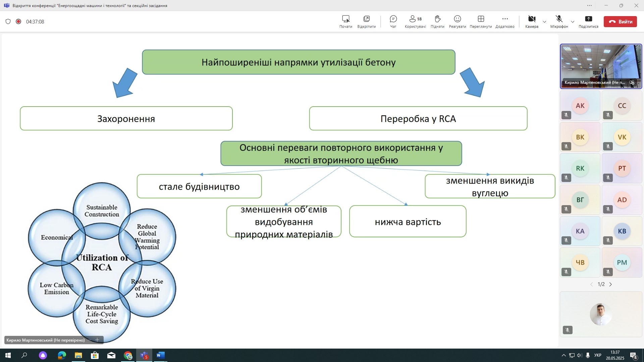This screenshot has height=362, width=644.
Task: Toggle the camera on
Action: click(532, 19)
